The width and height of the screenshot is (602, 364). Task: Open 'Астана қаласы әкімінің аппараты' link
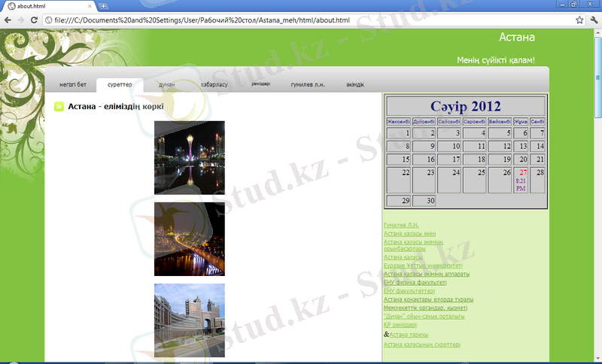(x=427, y=274)
